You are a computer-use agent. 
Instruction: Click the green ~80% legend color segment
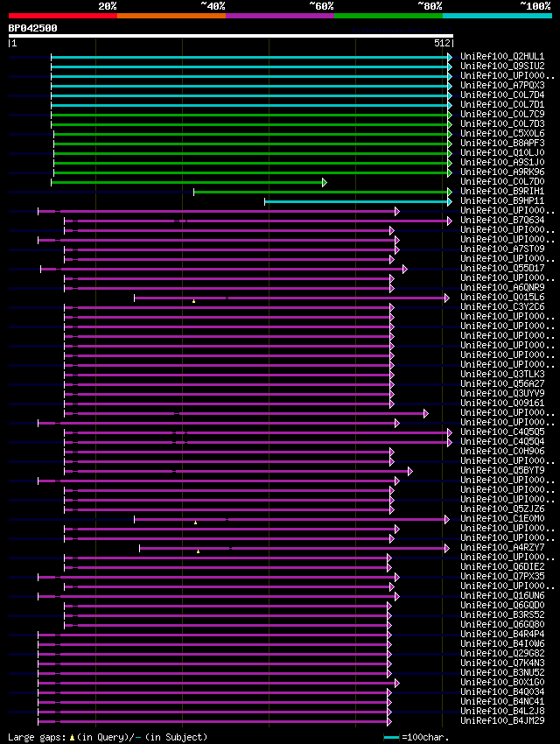[x=388, y=16]
